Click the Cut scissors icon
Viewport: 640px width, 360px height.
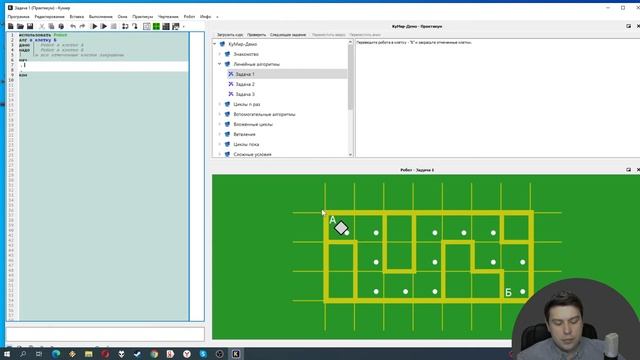click(42, 26)
